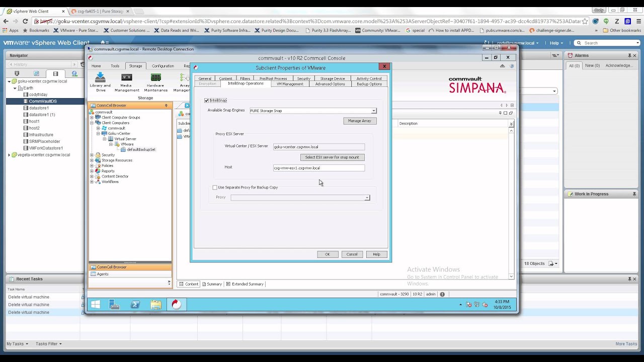Viewport: 644px width, 362px height.
Task: Enable Use Separate Proxy for Backup Copy
Action: [x=215, y=188]
